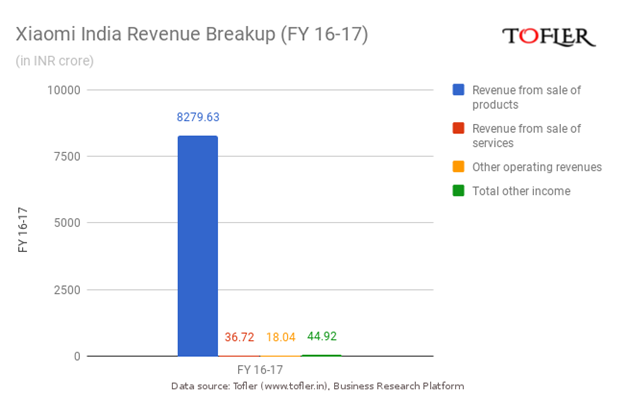
Task: Select 'Revenue from sale of services' legend label
Action: pos(526,136)
